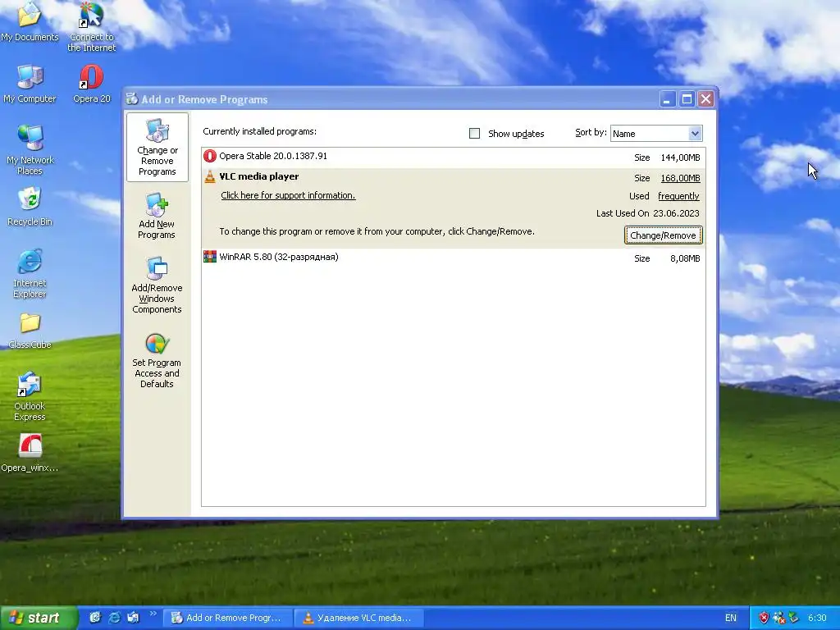Click Opera size value 144,00MB
This screenshot has height=630, width=840.
pos(680,157)
